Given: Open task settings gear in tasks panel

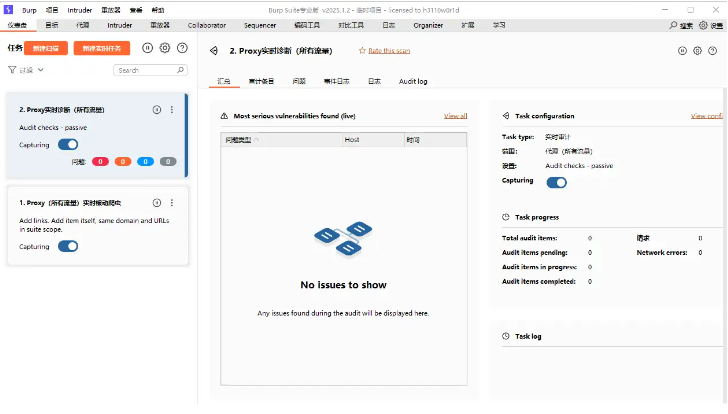Looking at the screenshot, I should pyautogui.click(x=165, y=48).
